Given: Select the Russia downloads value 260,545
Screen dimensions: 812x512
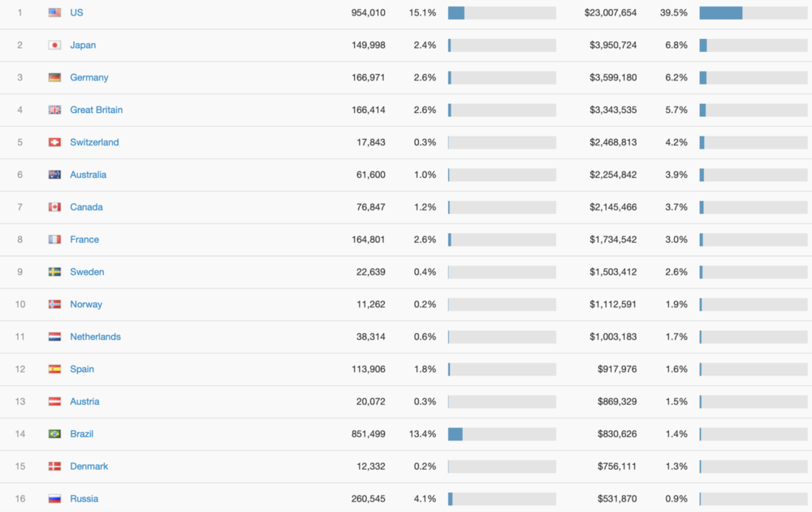Looking at the screenshot, I should 365,499.
